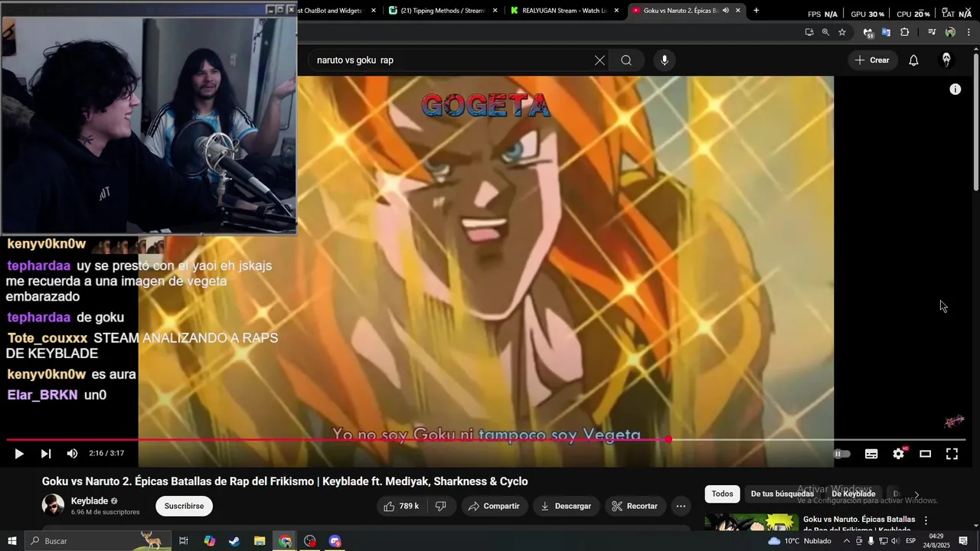Screen dimensions: 980x551
Task: Show hidden system tray icons
Action: coord(846,541)
